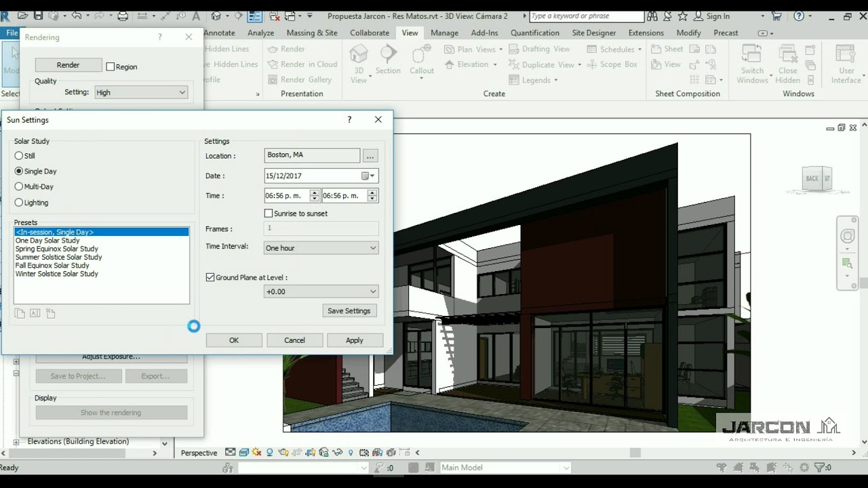
Task: Click the duplicate preset icon under Presets
Action: tap(20, 313)
